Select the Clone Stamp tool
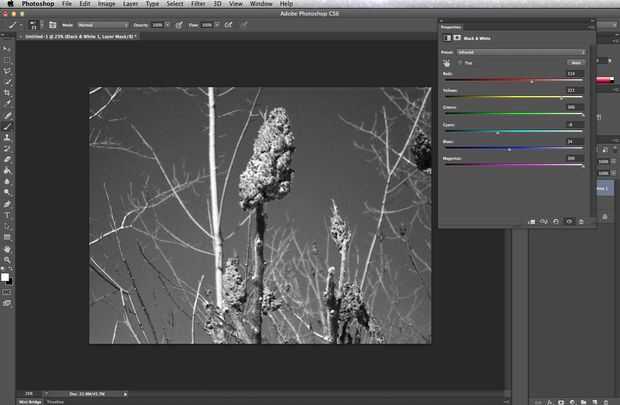This screenshot has width=620, height=405. point(7,138)
